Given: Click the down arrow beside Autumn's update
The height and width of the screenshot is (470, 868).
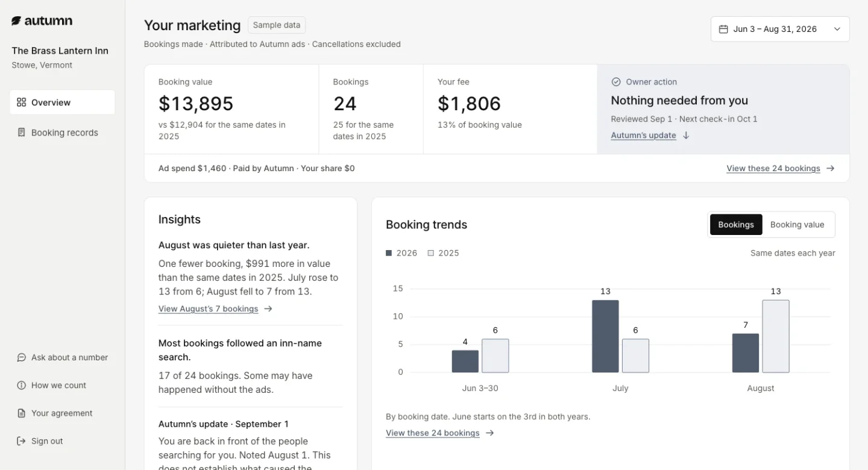Looking at the screenshot, I should (686, 136).
